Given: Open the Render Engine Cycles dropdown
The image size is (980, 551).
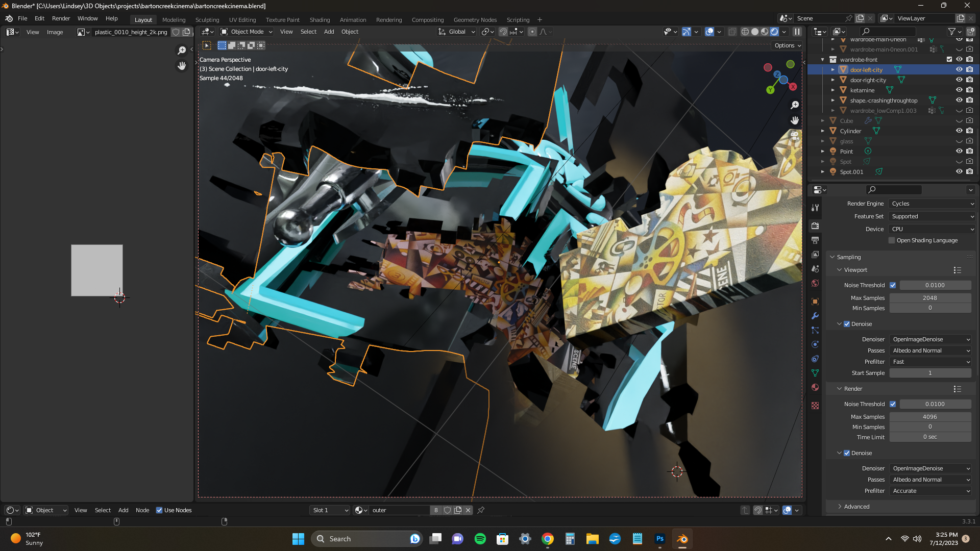Looking at the screenshot, I should [932, 204].
